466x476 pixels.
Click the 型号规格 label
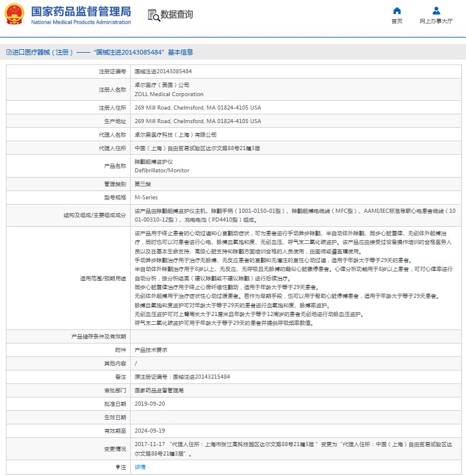115,198
